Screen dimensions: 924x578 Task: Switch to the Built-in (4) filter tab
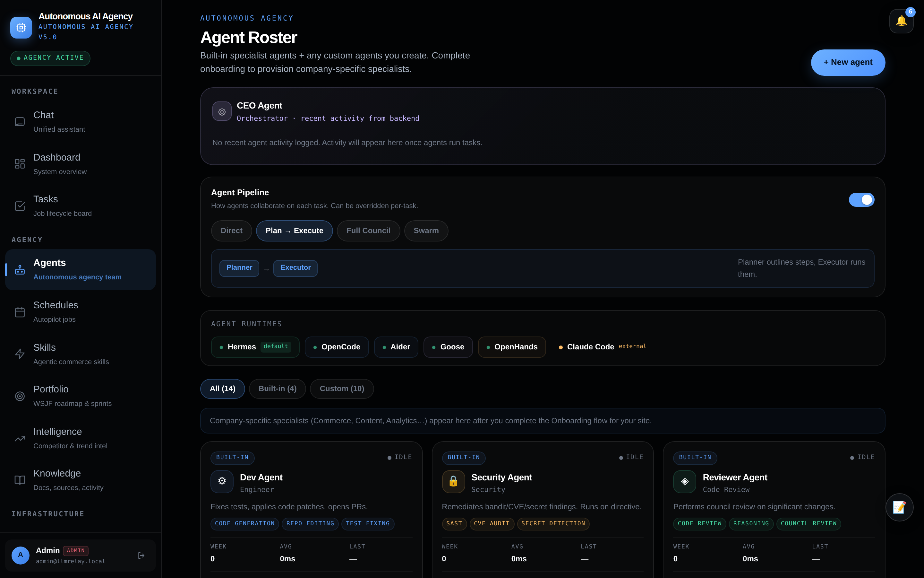pyautogui.click(x=278, y=389)
